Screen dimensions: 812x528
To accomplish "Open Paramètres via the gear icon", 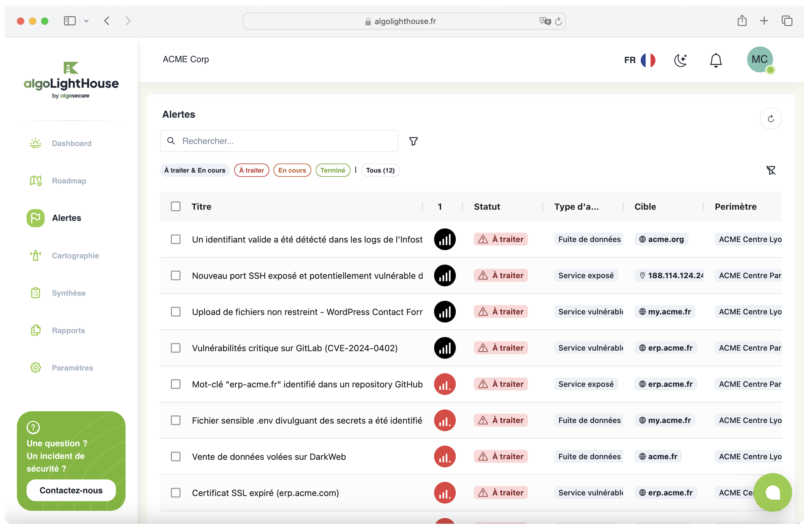I will [36, 368].
